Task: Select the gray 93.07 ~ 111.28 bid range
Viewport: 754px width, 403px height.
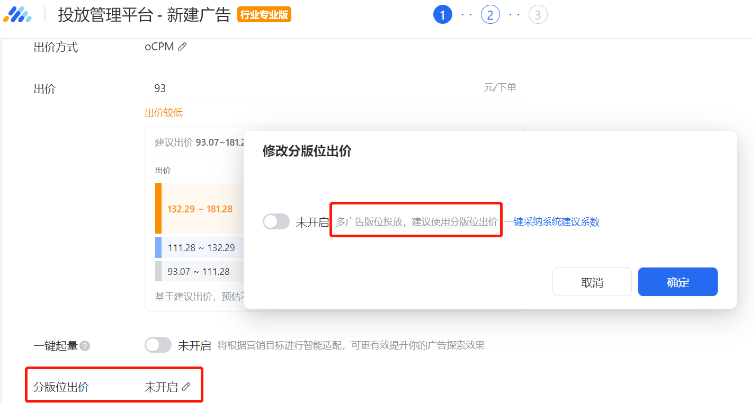Action: coord(198,271)
